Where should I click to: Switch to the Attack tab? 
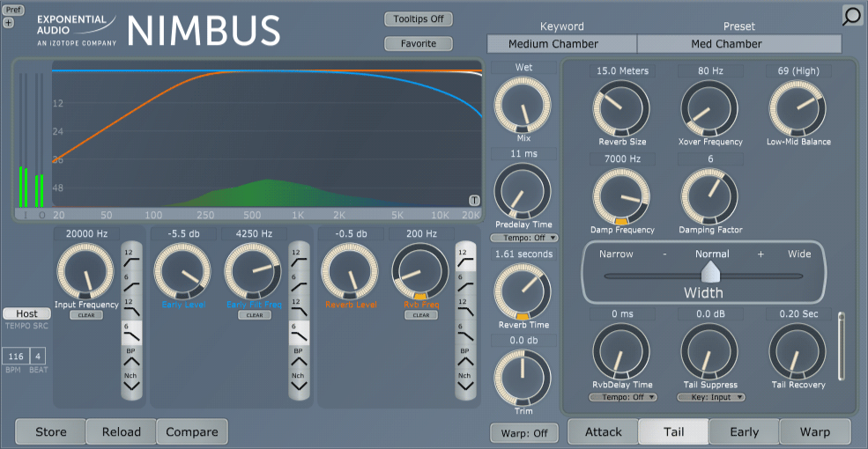point(603,432)
